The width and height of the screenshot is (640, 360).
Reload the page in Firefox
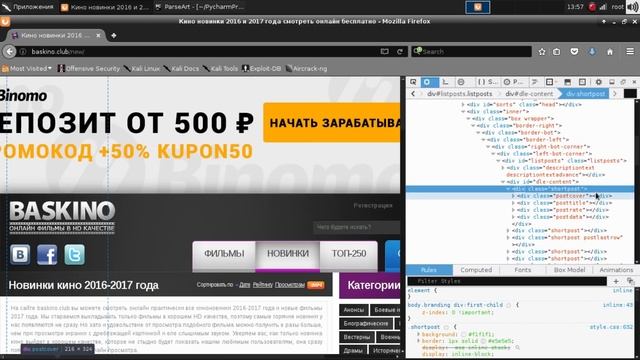pos(400,51)
